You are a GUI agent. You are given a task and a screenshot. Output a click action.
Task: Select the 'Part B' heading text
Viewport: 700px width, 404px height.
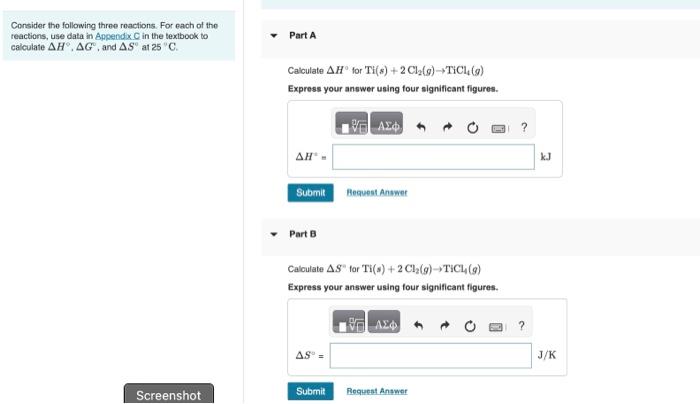click(302, 234)
